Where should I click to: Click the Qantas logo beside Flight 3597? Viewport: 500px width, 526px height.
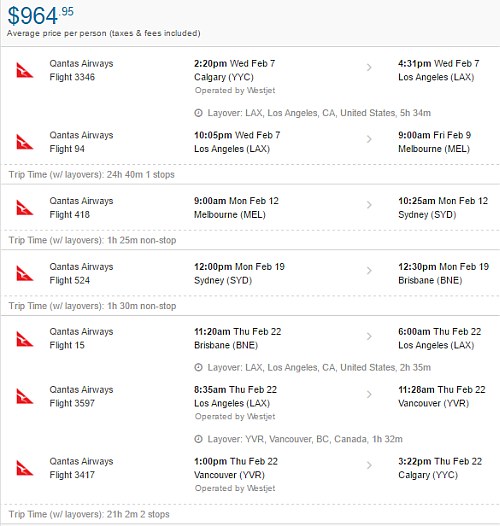25,396
